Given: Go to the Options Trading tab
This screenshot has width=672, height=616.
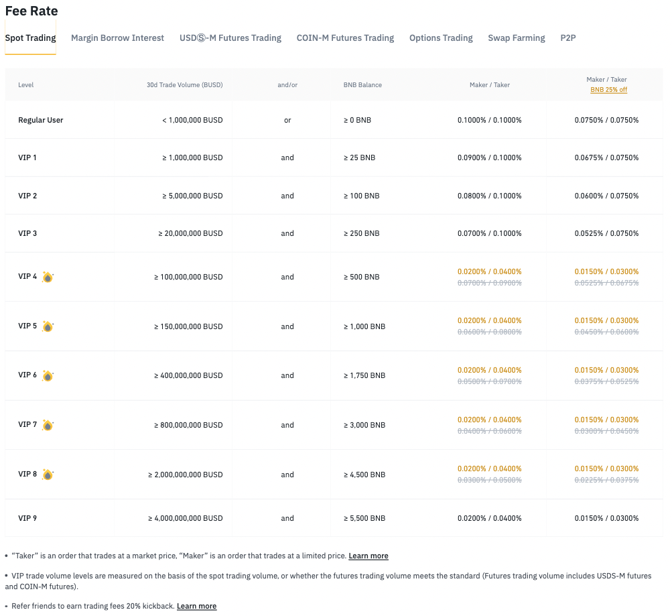Looking at the screenshot, I should (x=441, y=38).
